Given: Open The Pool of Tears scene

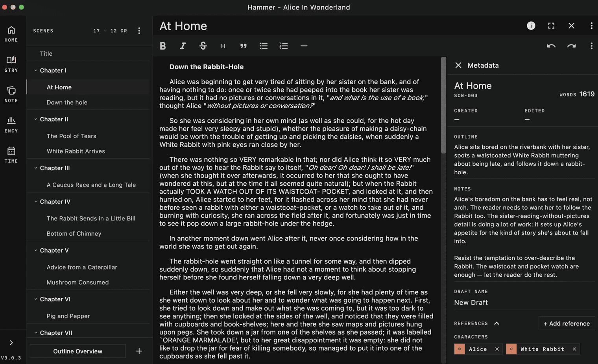Looking at the screenshot, I should pyautogui.click(x=89, y=136).
